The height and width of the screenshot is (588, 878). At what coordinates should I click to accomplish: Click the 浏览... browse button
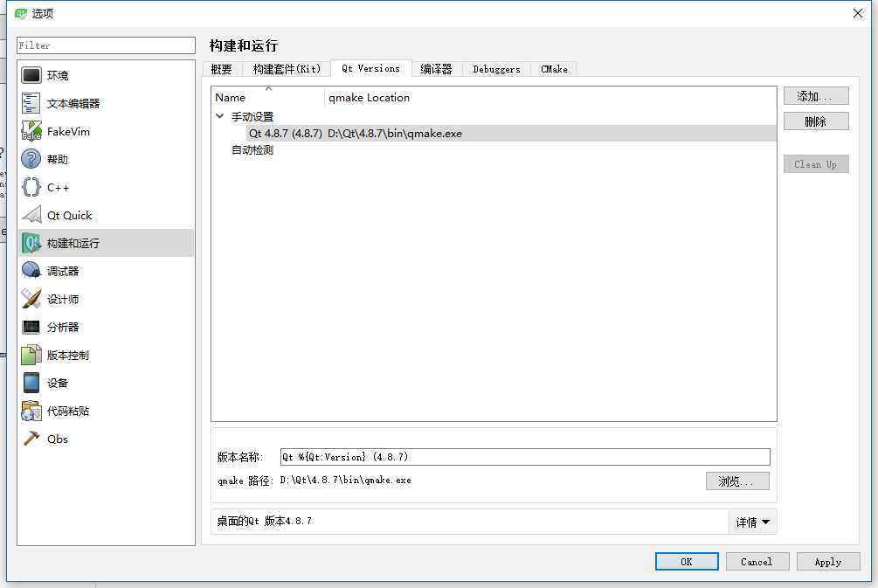click(x=737, y=481)
